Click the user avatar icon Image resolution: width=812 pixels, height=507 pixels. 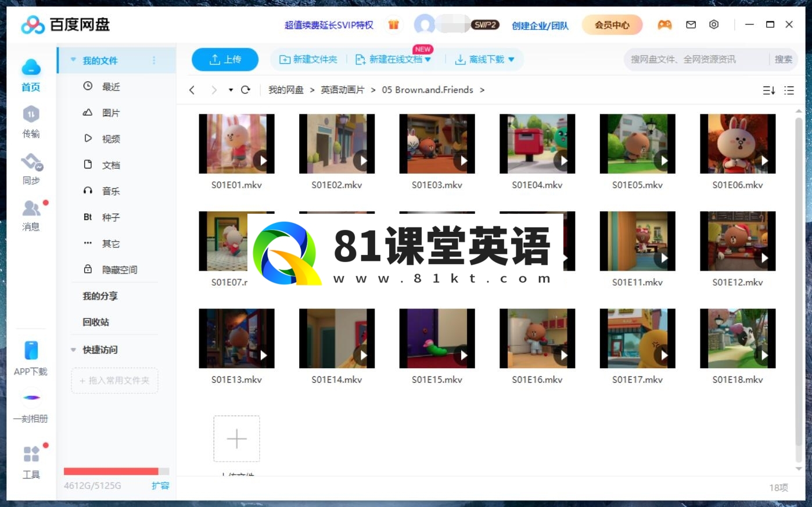pyautogui.click(x=425, y=25)
